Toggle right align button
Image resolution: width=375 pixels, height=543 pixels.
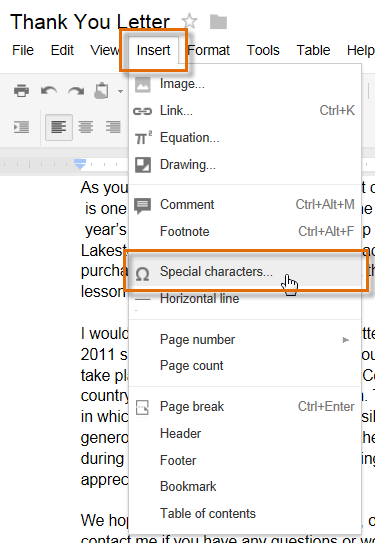click(x=113, y=127)
